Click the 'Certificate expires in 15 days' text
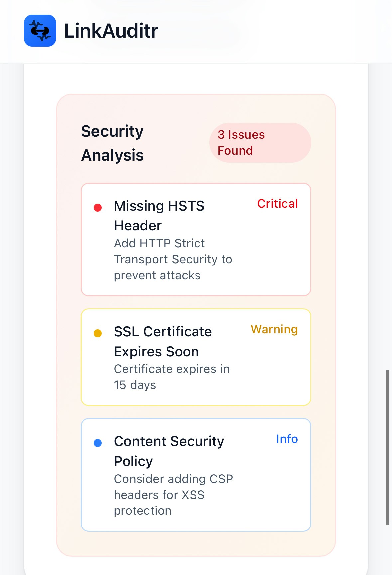The image size is (392, 575). (x=172, y=377)
